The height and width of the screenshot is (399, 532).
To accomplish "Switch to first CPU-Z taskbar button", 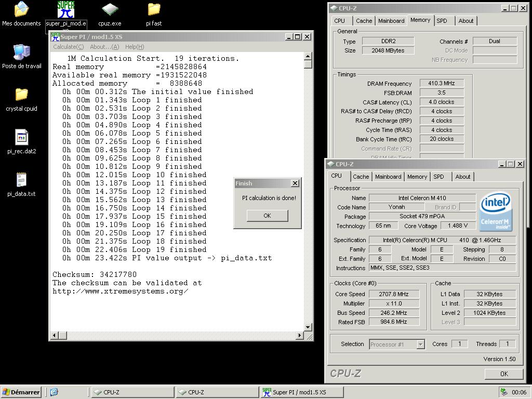I will (132, 392).
